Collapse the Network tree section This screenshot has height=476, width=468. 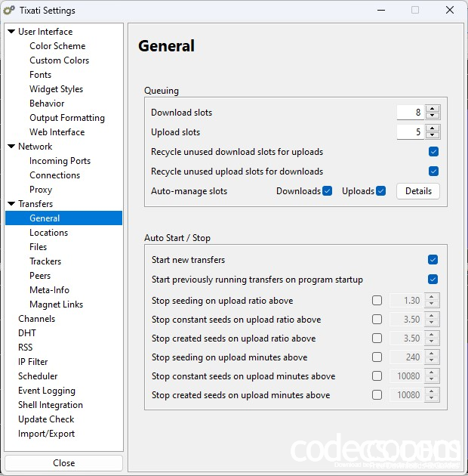point(11,146)
